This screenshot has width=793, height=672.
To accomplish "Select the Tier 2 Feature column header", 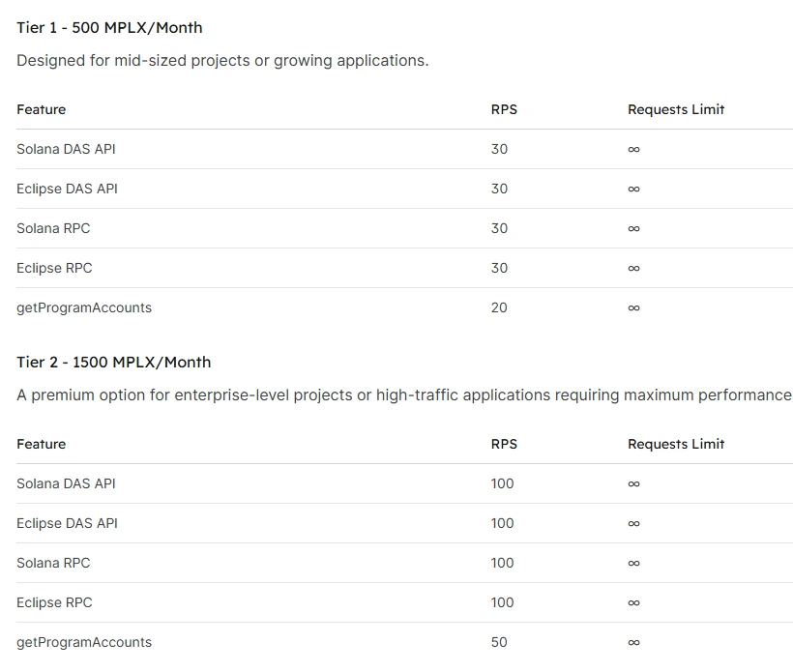I will [42, 444].
